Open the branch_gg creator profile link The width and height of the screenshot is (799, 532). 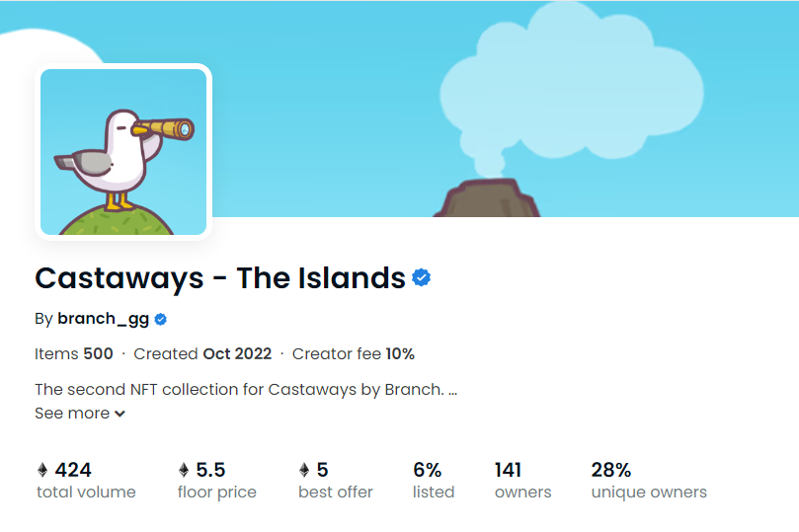pyautogui.click(x=104, y=319)
